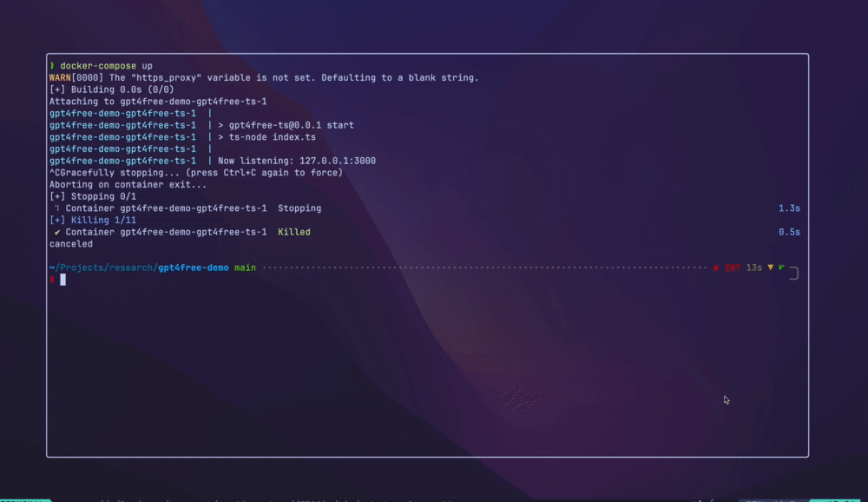
Task: Click the '0.5s' duration value
Action: (x=789, y=232)
